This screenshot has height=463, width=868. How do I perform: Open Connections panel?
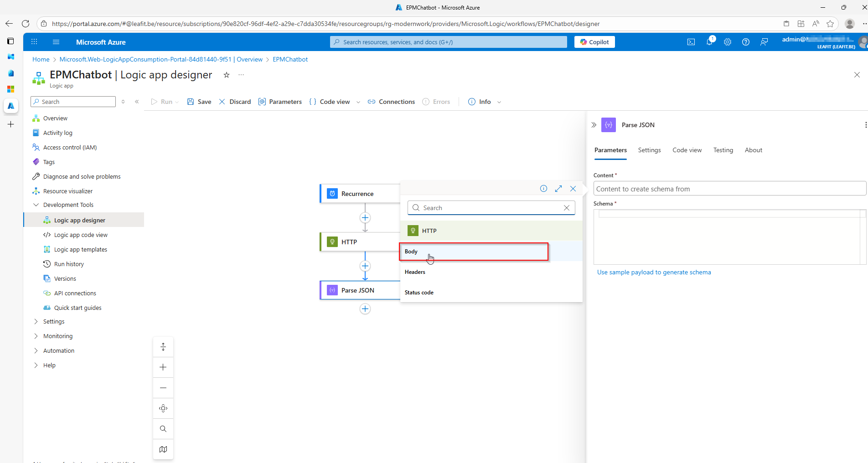pyautogui.click(x=391, y=102)
